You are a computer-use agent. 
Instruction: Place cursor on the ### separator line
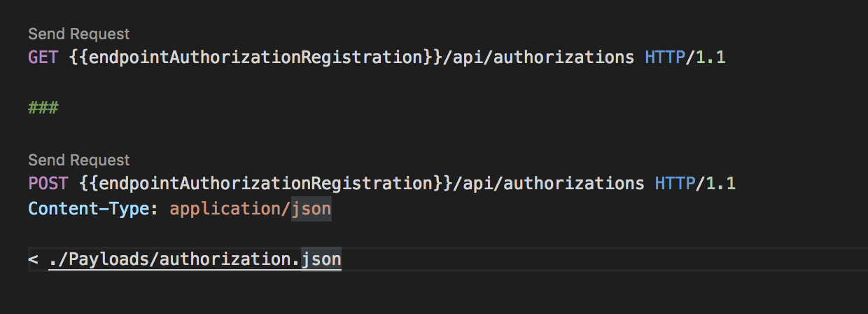[43, 108]
